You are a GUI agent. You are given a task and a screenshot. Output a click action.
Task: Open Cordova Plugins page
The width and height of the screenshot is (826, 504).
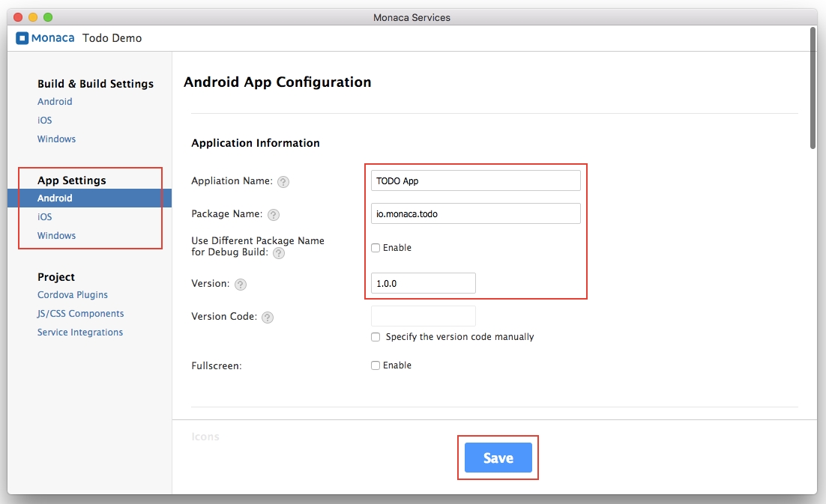(73, 294)
